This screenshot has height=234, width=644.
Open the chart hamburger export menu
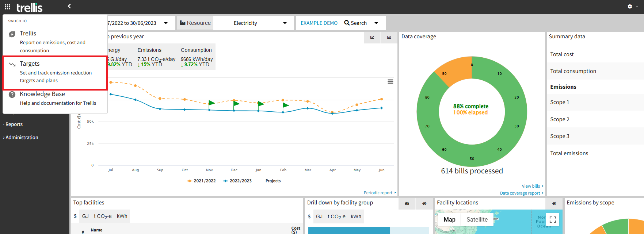point(390,82)
